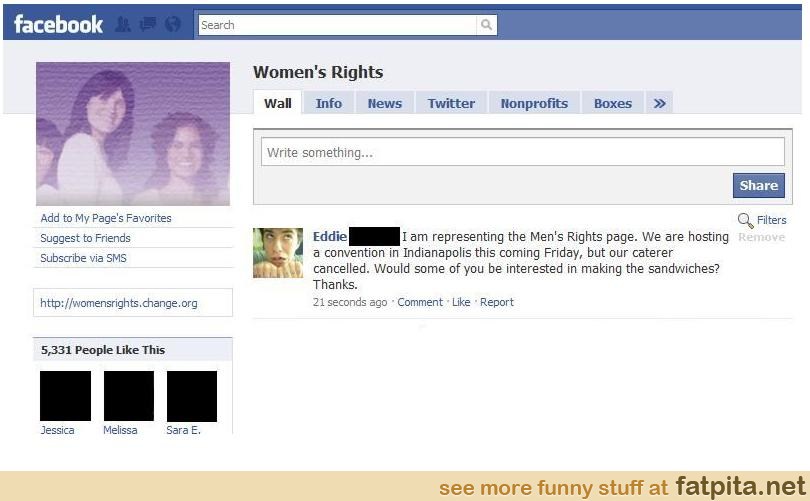Screen dimensions: 810x501
Task: Click the Filters magnifier icon
Action: pyautogui.click(x=745, y=221)
